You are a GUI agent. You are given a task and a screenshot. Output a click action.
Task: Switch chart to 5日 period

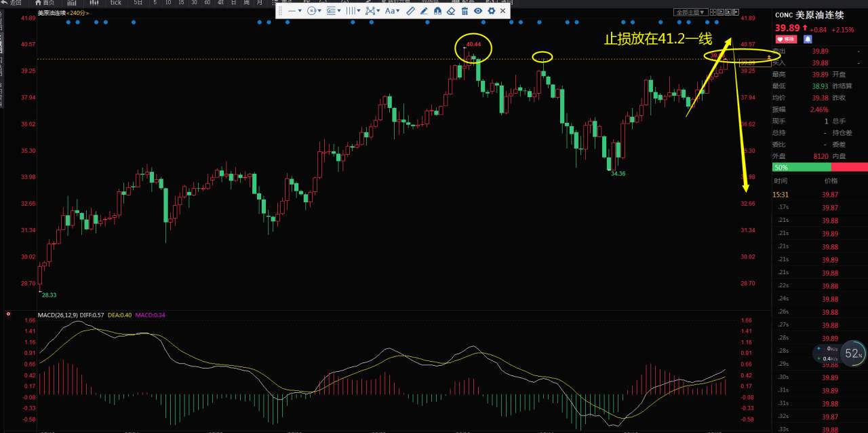click(x=138, y=3)
